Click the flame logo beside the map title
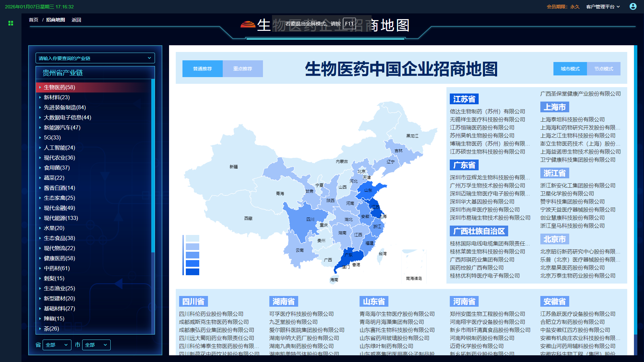 click(x=248, y=24)
